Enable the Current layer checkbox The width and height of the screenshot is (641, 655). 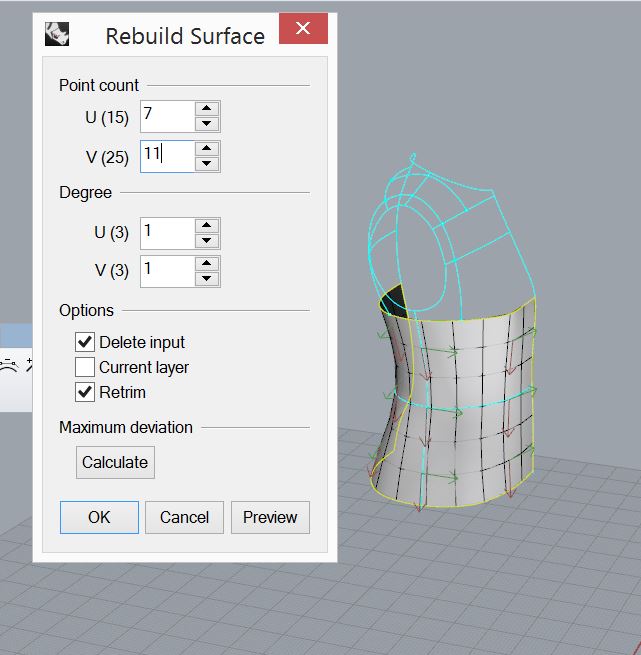[x=86, y=367]
